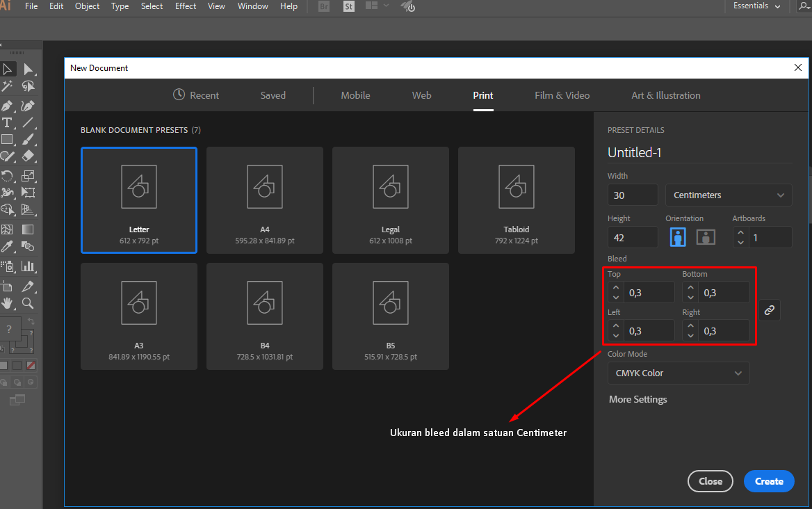
Task: Open the Essentials workspace dropdown
Action: 756,6
